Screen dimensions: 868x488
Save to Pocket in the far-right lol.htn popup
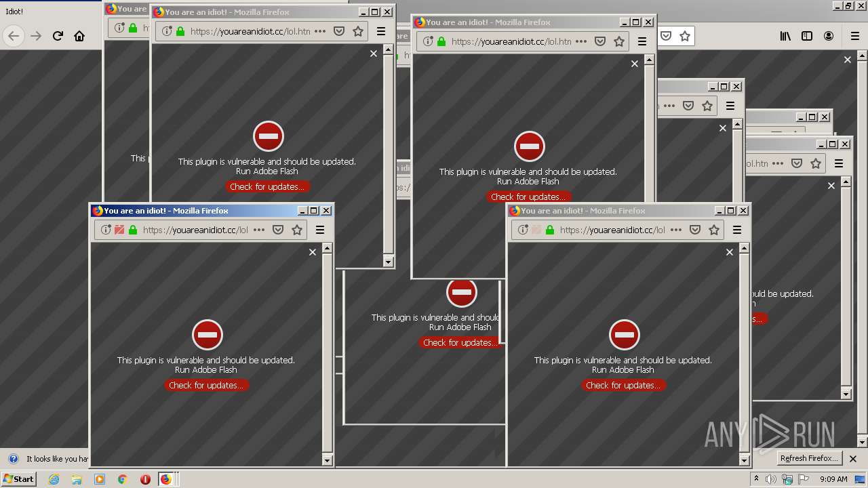coord(797,163)
